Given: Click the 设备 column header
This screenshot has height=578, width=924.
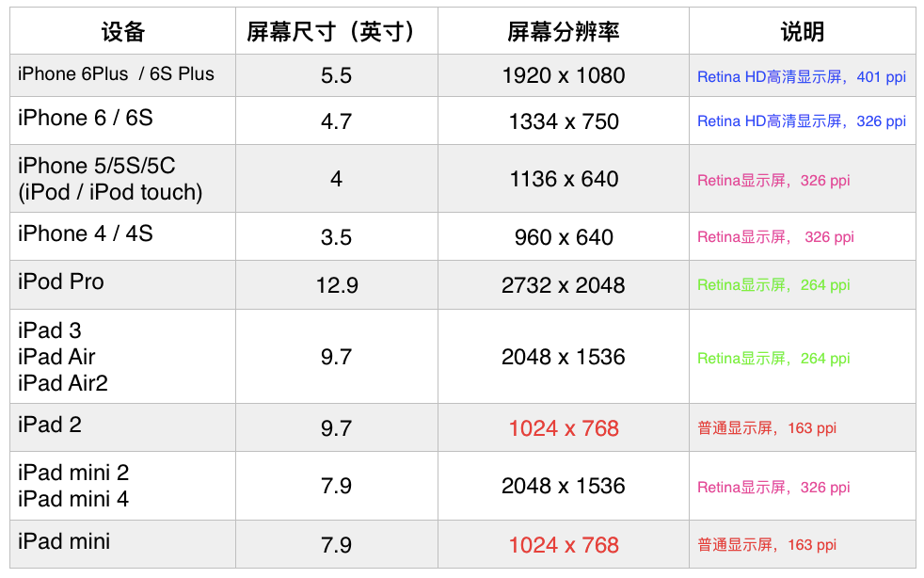Looking at the screenshot, I should tap(122, 31).
